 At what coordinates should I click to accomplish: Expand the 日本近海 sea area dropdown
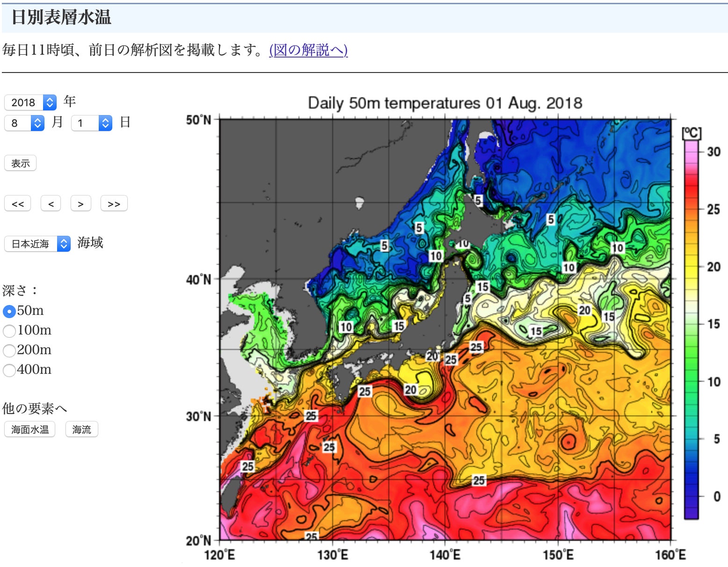coord(37,244)
